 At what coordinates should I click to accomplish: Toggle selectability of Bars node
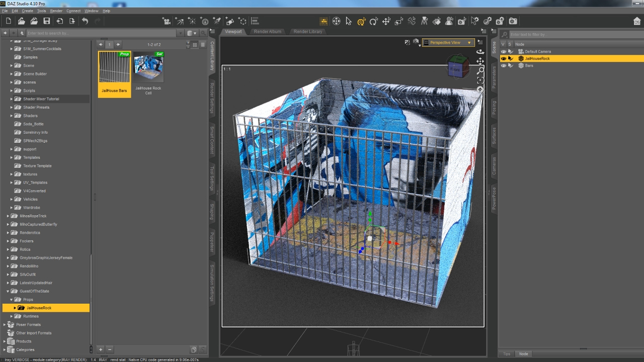(x=511, y=65)
